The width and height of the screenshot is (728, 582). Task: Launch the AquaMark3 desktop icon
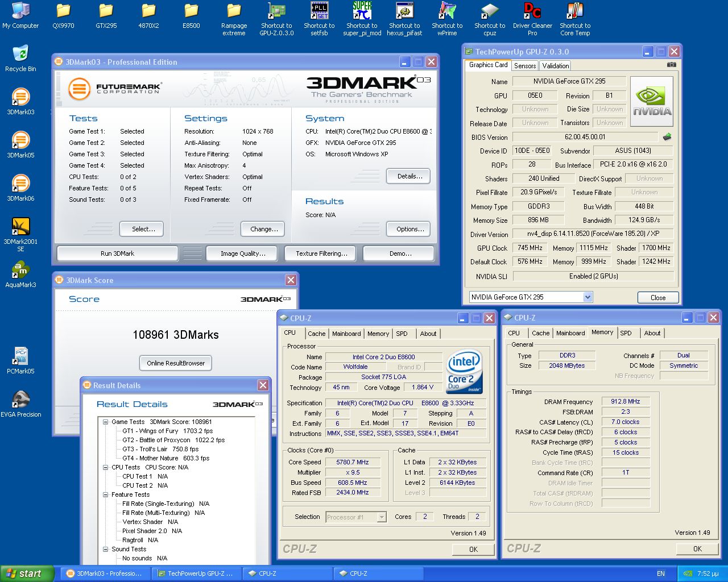tap(20, 275)
